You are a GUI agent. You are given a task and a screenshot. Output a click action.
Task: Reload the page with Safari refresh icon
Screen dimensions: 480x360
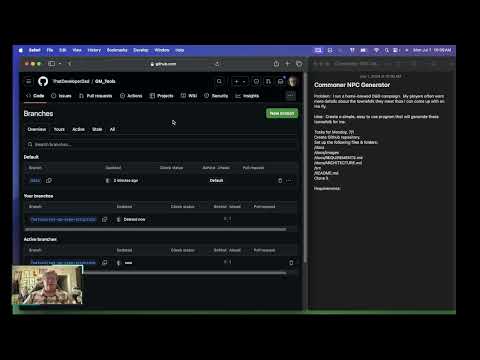[x=217, y=64]
